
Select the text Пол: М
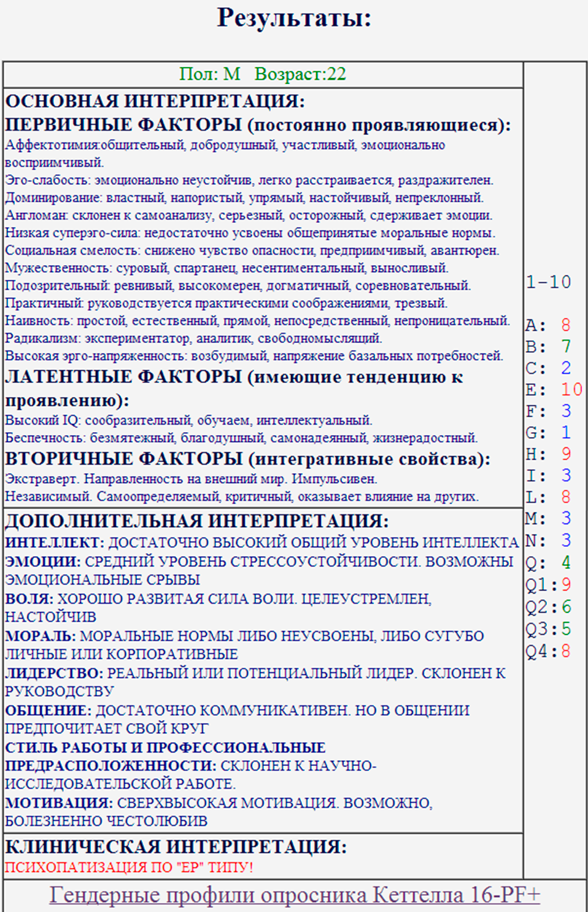coord(209,74)
